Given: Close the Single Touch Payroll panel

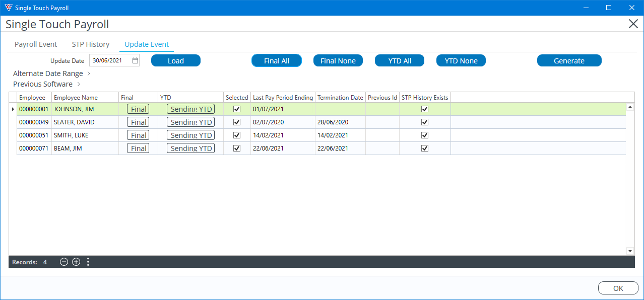Looking at the screenshot, I should (633, 24).
